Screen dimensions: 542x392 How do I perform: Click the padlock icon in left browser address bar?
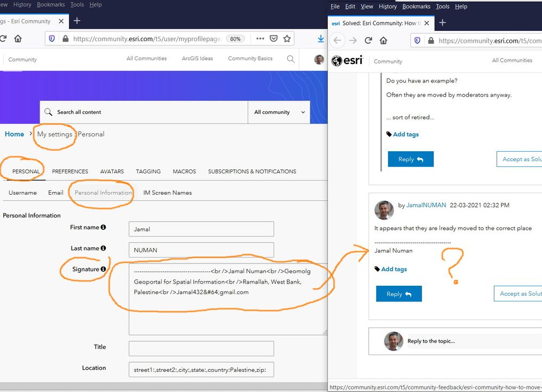[65, 38]
